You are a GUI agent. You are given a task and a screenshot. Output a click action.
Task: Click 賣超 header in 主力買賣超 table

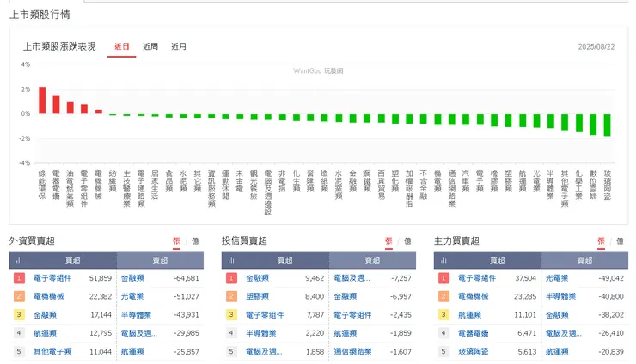pos(585,260)
